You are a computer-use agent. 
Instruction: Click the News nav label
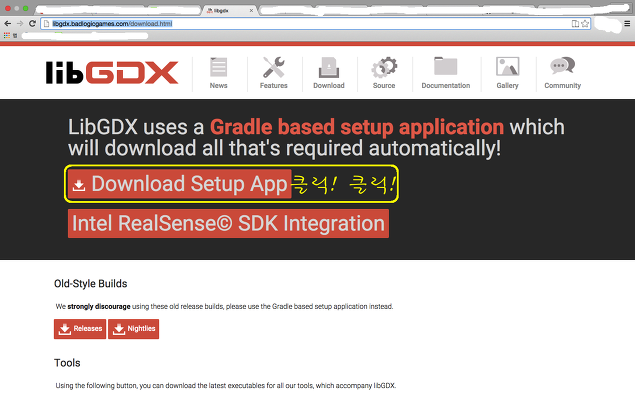click(x=218, y=85)
